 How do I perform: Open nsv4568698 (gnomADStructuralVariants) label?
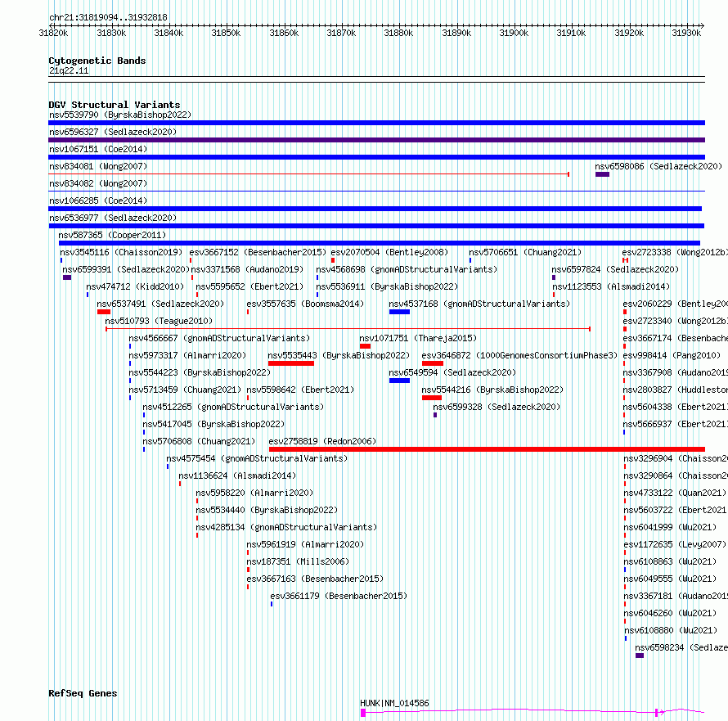tap(407, 269)
